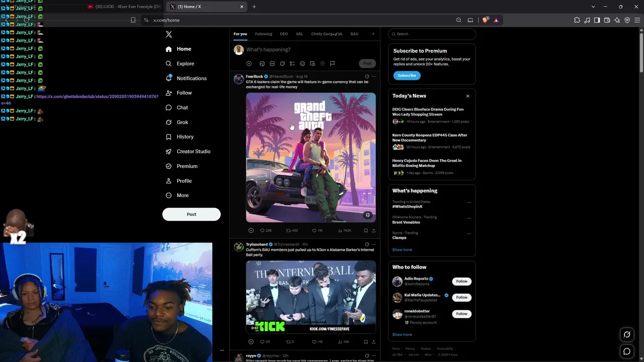Open a new browser tab
Image resolution: width=644 pixels, height=362 pixels.
(x=254, y=7)
